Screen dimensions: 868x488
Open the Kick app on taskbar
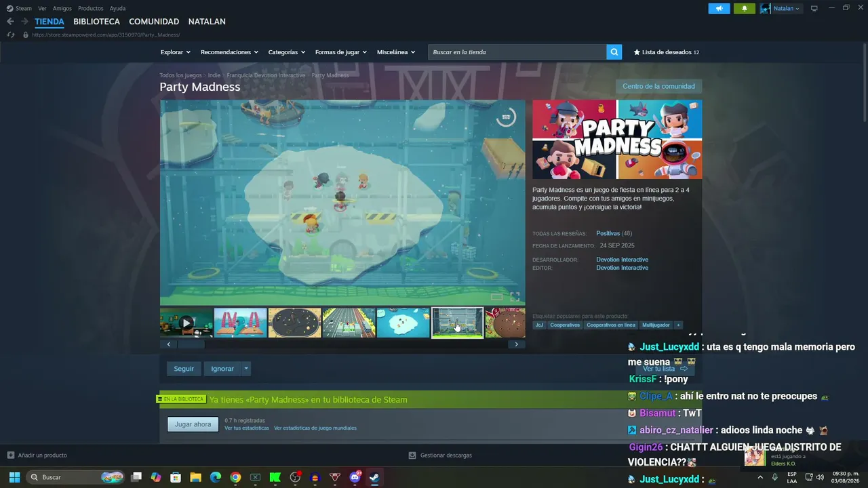coord(275,477)
